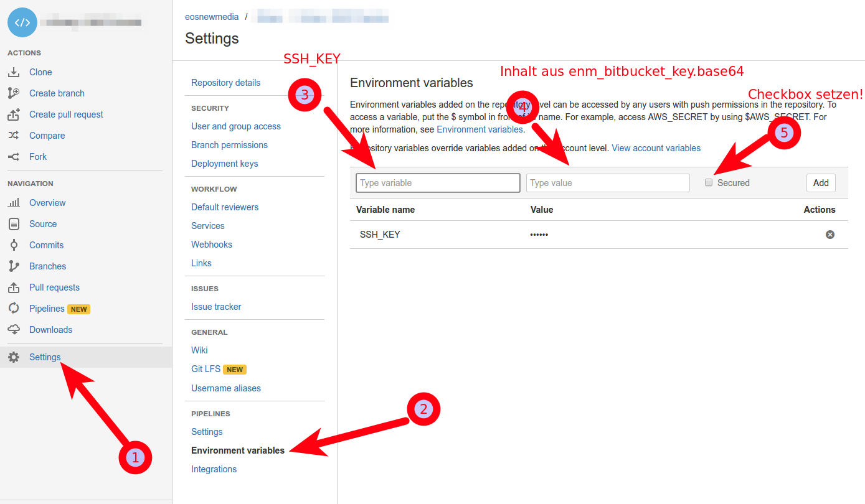Viewport: 865px width, 504px height.
Task: Click the Downloads cloud icon
Action: [x=14, y=330]
